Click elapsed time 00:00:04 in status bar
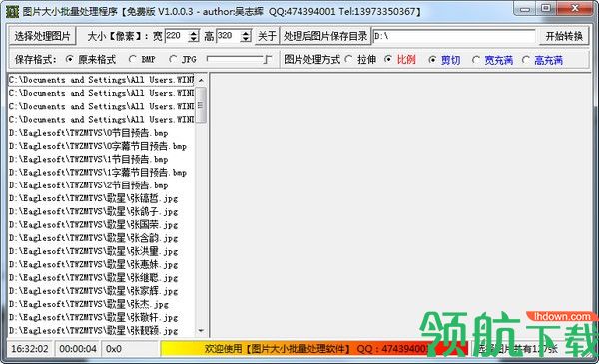This screenshot has width=599, height=364. pos(78,349)
